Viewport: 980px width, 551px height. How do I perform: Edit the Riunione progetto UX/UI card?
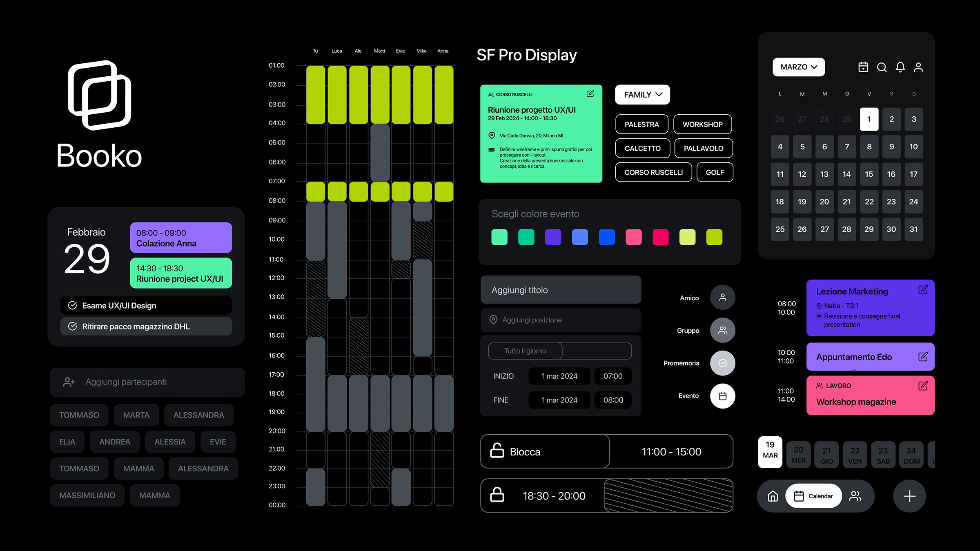pyautogui.click(x=590, y=94)
